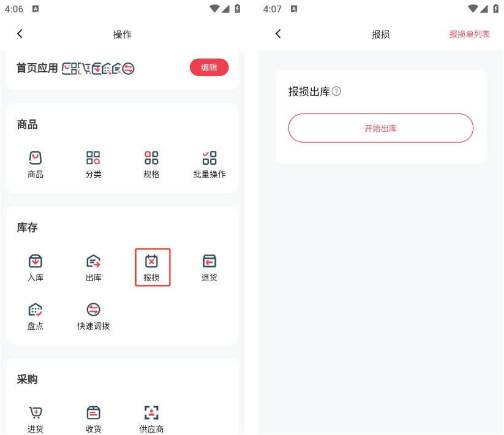Open the 商品 (Products) icon
This screenshot has height=435, width=504.
click(x=36, y=158)
